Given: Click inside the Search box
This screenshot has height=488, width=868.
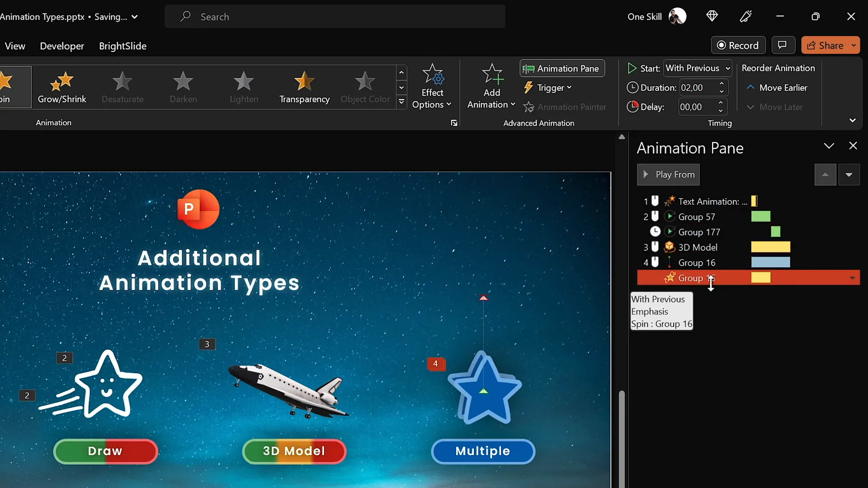Looking at the screenshot, I should tap(335, 17).
